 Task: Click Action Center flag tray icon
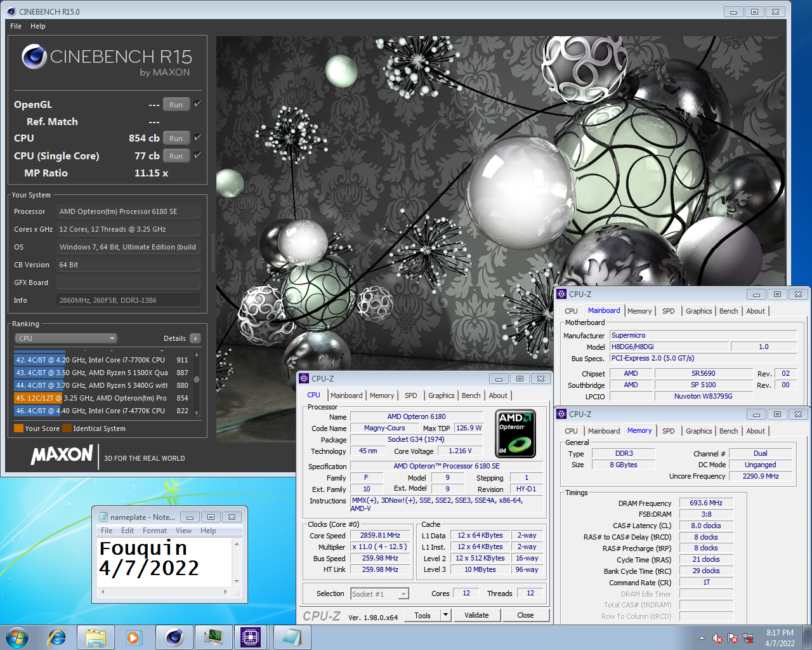(x=733, y=638)
